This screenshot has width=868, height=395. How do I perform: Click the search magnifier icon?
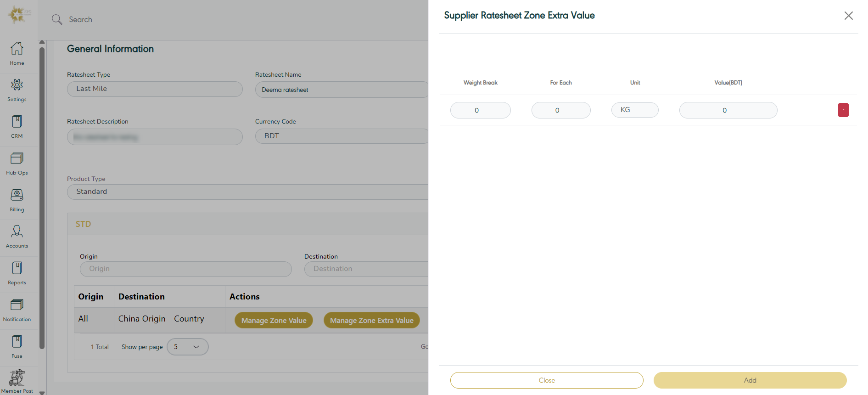click(x=57, y=19)
